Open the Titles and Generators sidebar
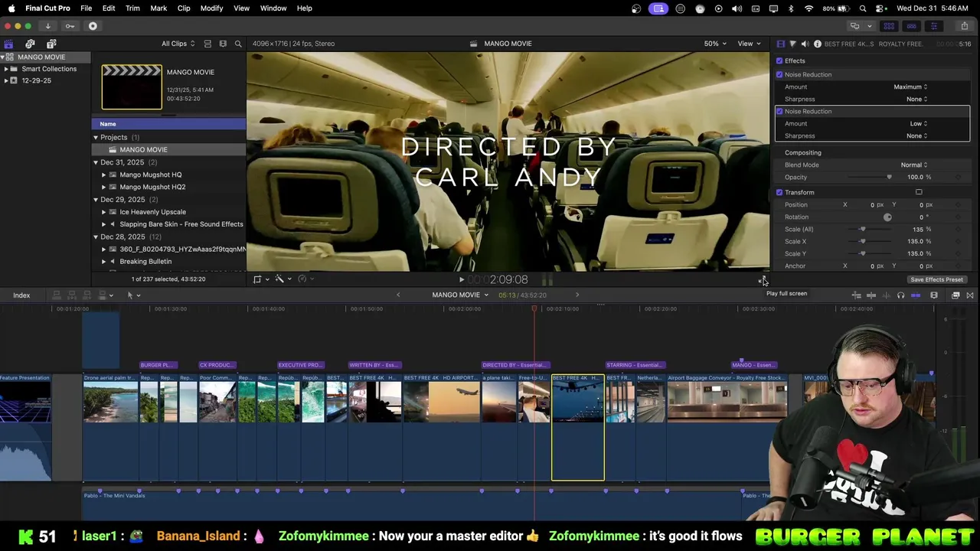The width and height of the screenshot is (980, 551). tap(51, 44)
